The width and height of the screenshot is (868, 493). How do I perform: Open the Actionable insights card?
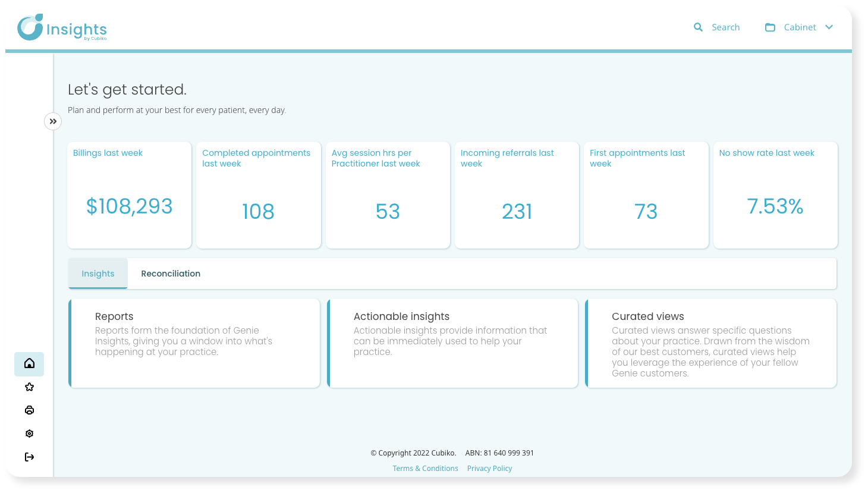[453, 343]
